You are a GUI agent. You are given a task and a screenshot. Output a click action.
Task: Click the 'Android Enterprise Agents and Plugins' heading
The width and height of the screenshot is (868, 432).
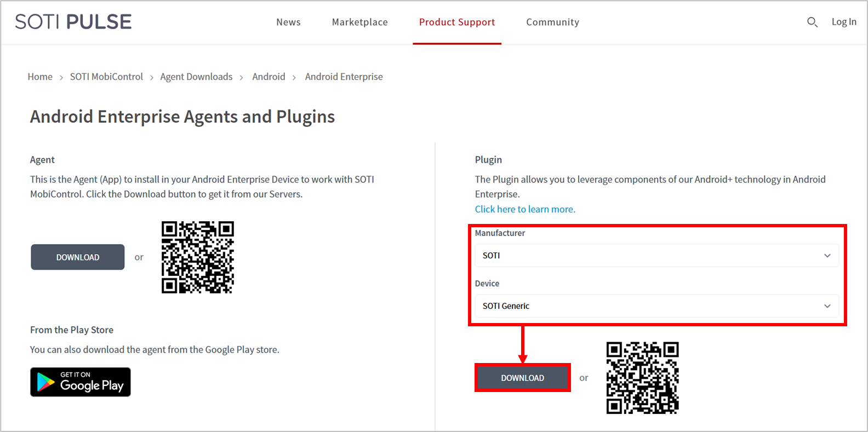point(182,117)
